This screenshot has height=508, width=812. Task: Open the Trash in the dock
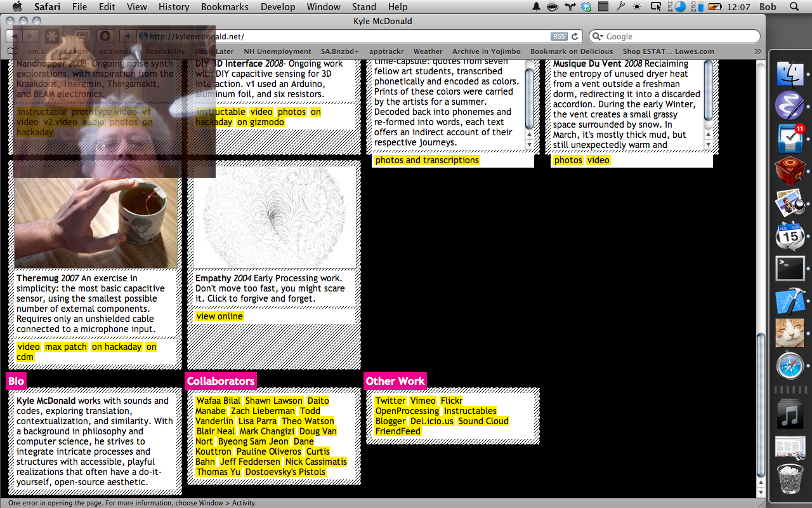[x=790, y=478]
